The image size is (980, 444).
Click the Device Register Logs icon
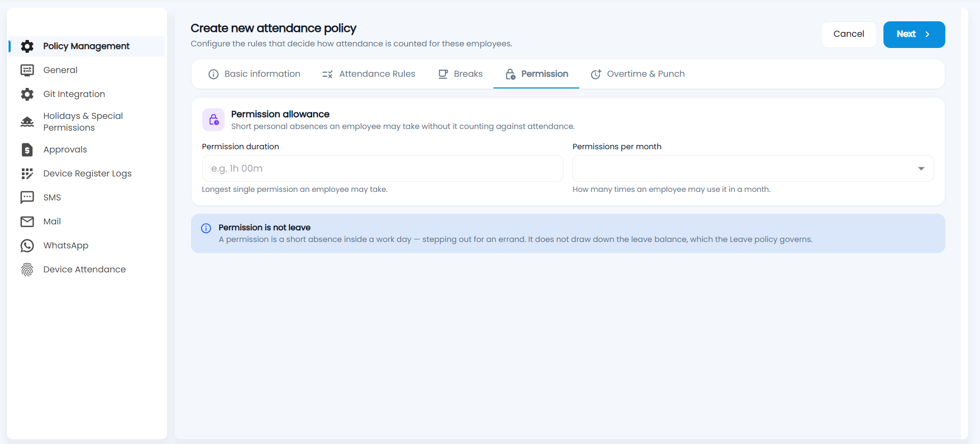coord(27,174)
